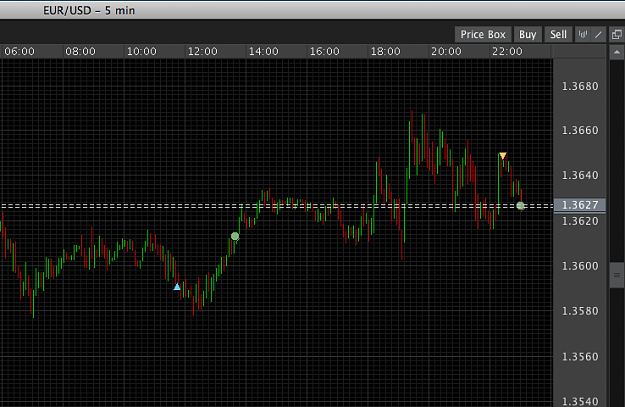The width and height of the screenshot is (625, 407).
Task: Click the highlighted 1.3627 current price label
Action: point(580,205)
